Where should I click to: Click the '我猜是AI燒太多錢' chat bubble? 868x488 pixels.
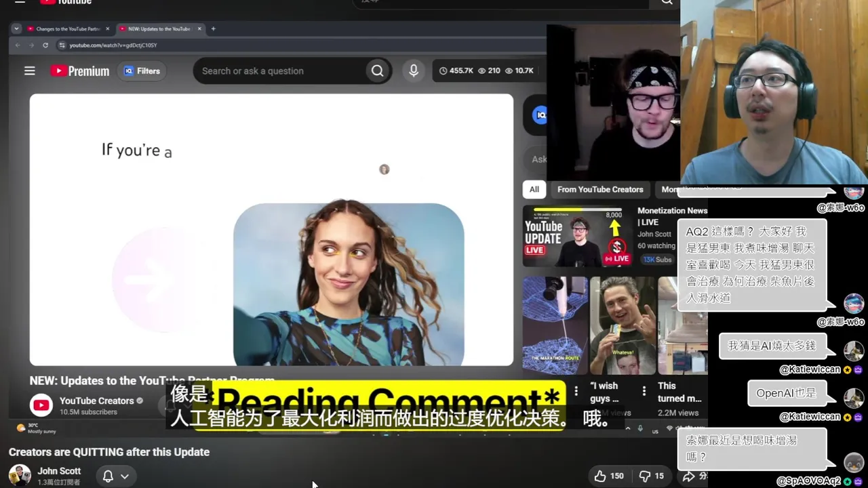[772, 346]
